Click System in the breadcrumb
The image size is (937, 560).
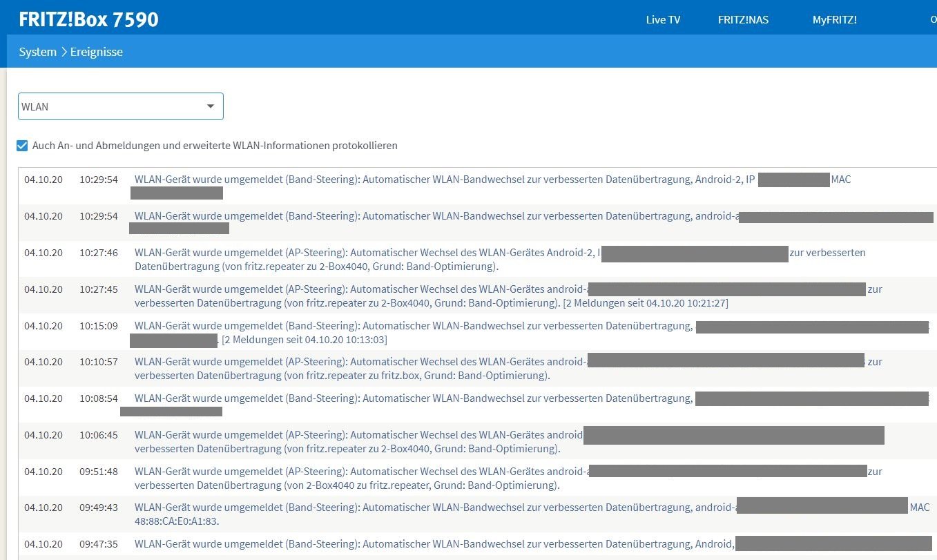pos(38,52)
